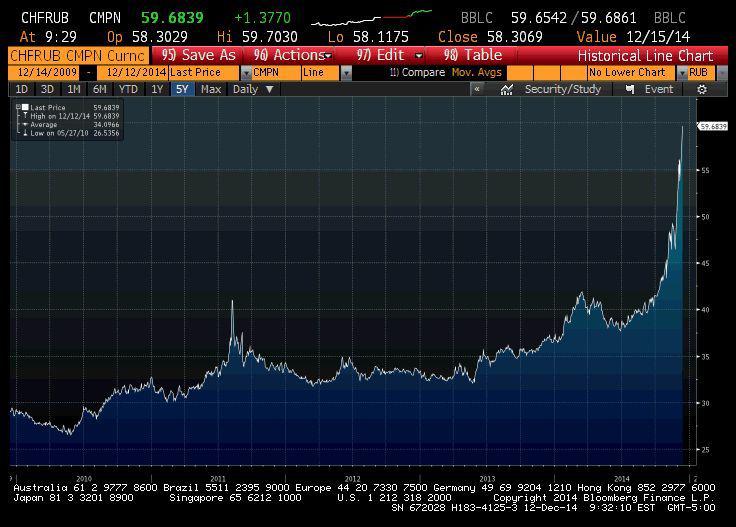Edit the start date 12/14/2009 field

tap(46, 73)
